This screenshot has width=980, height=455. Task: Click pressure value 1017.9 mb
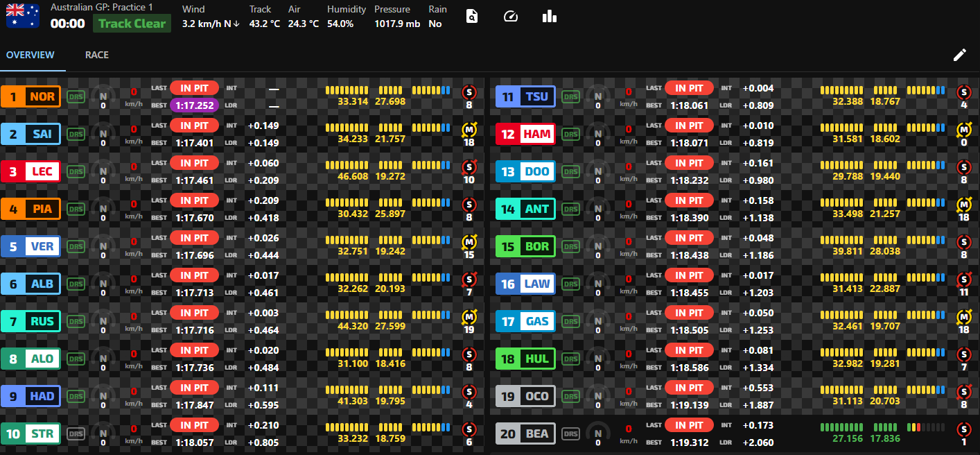pyautogui.click(x=397, y=24)
